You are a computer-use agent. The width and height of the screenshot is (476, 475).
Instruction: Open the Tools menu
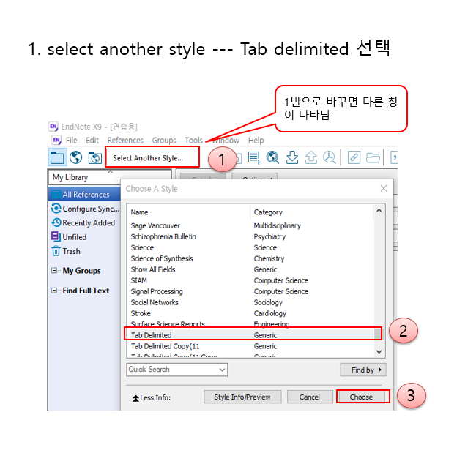point(193,141)
